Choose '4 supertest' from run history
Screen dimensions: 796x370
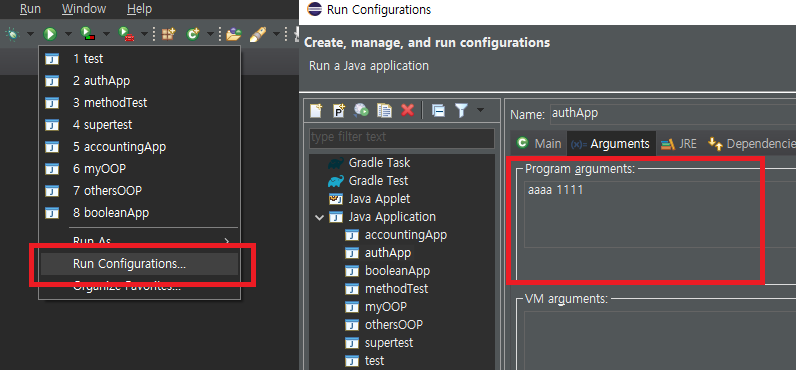pyautogui.click(x=139, y=125)
